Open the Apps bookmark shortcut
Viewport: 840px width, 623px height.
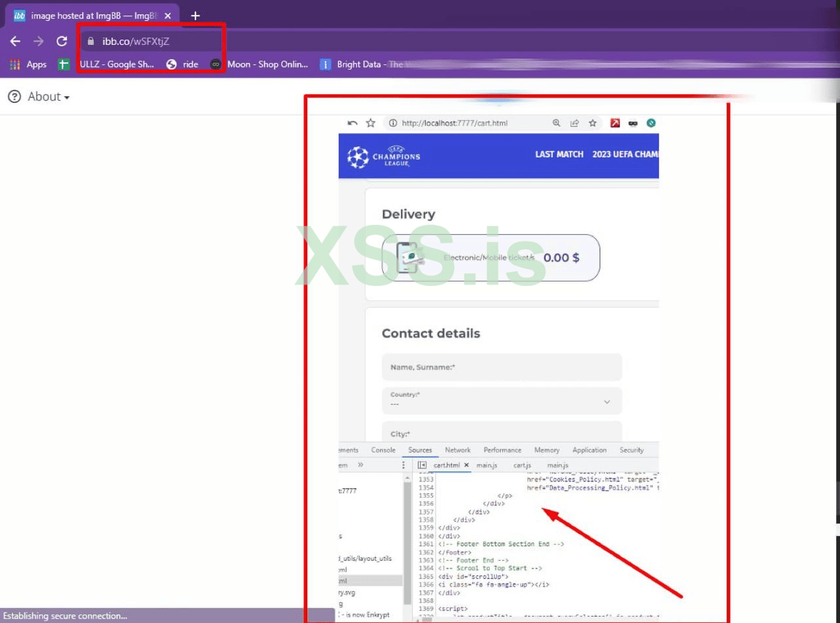[x=28, y=64]
